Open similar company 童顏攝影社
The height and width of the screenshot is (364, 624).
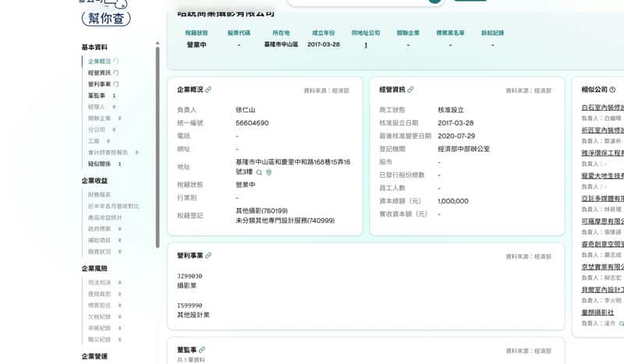[x=597, y=312]
